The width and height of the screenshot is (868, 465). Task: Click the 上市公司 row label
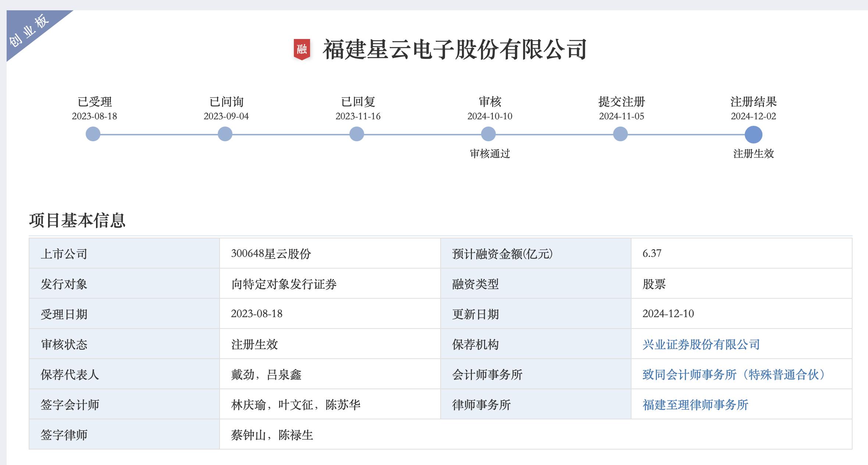[x=64, y=254]
